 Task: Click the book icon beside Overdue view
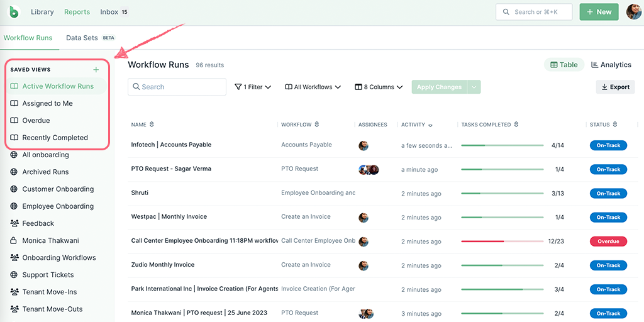pyautogui.click(x=14, y=121)
